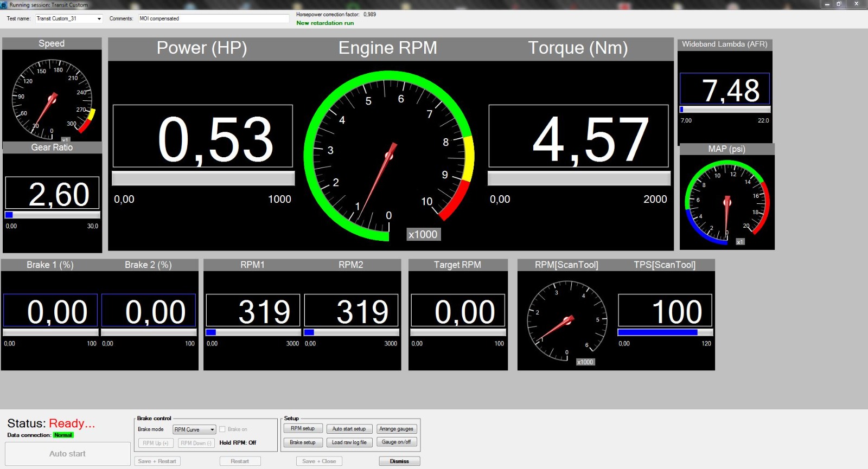Viewport: 868px width, 469px height.
Task: Click the RPM[ScanTool] header
Action: (566, 265)
